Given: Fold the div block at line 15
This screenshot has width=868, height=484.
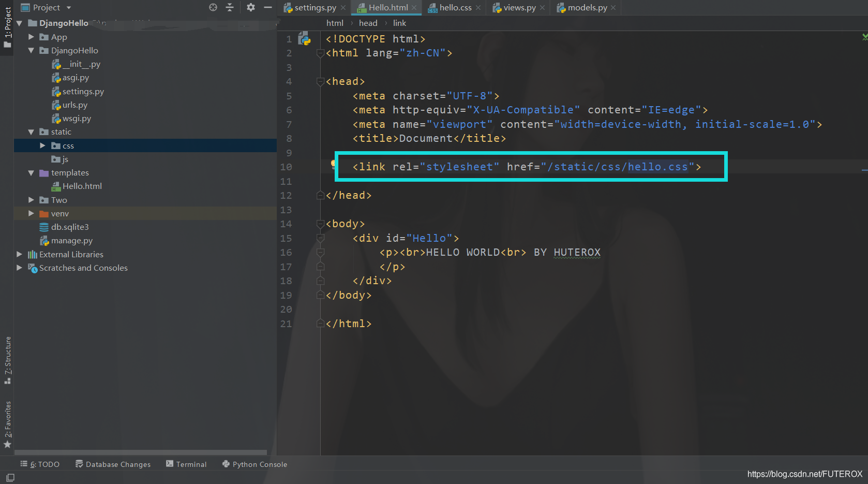Looking at the screenshot, I should pyautogui.click(x=320, y=238).
